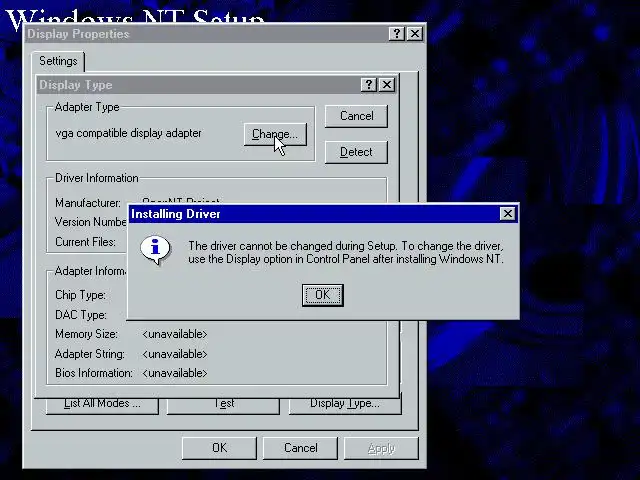Viewport: 640px width, 480px height.
Task: Click Cancel at bottom of Display Properties
Action: (300, 448)
